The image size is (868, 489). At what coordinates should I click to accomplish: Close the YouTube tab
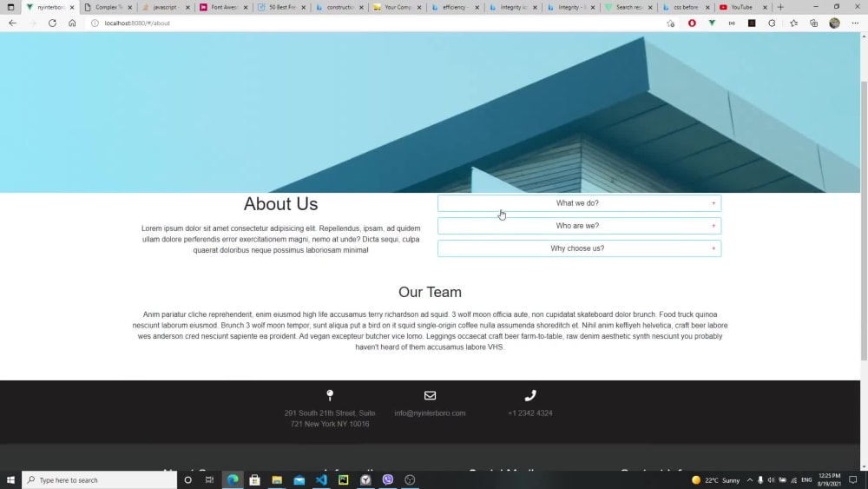coord(765,8)
